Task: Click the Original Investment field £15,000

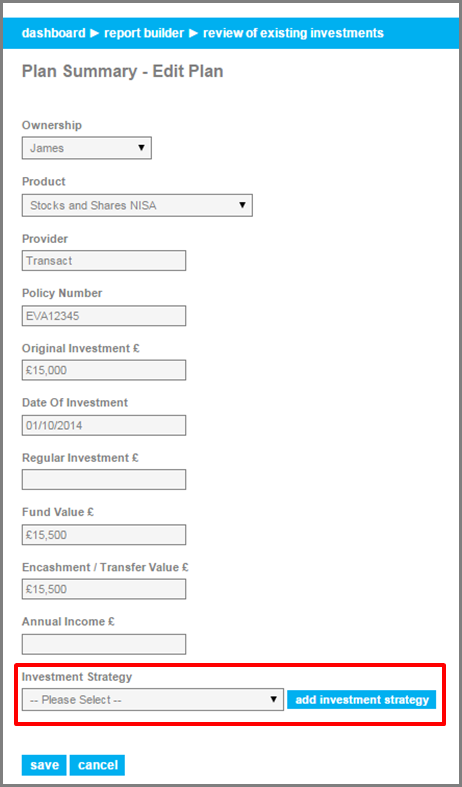Action: (x=104, y=370)
